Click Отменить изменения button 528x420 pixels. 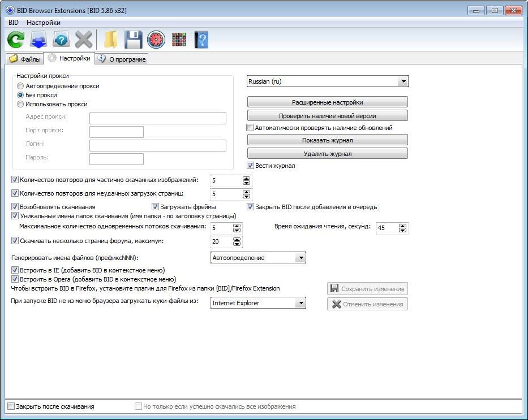367,304
